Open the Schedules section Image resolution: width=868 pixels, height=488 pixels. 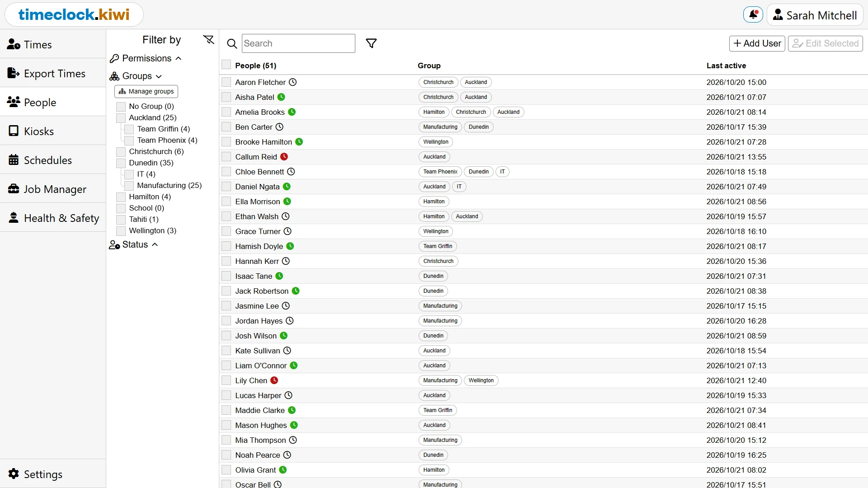[53, 160]
